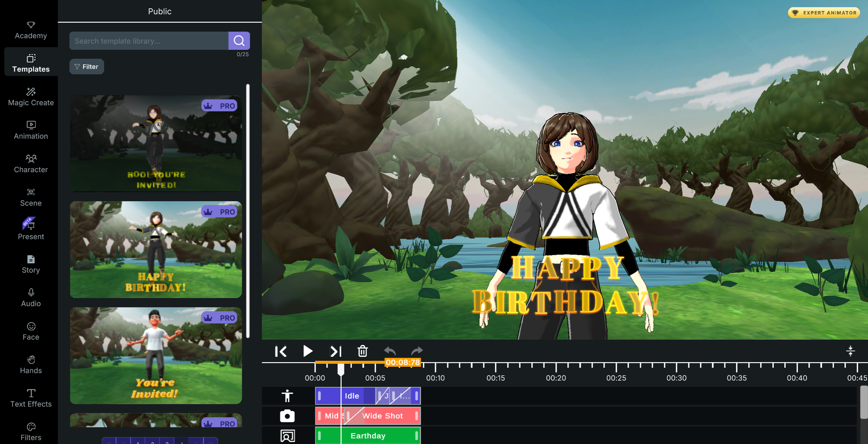Click the template library search field
868x444 pixels.
click(148, 40)
